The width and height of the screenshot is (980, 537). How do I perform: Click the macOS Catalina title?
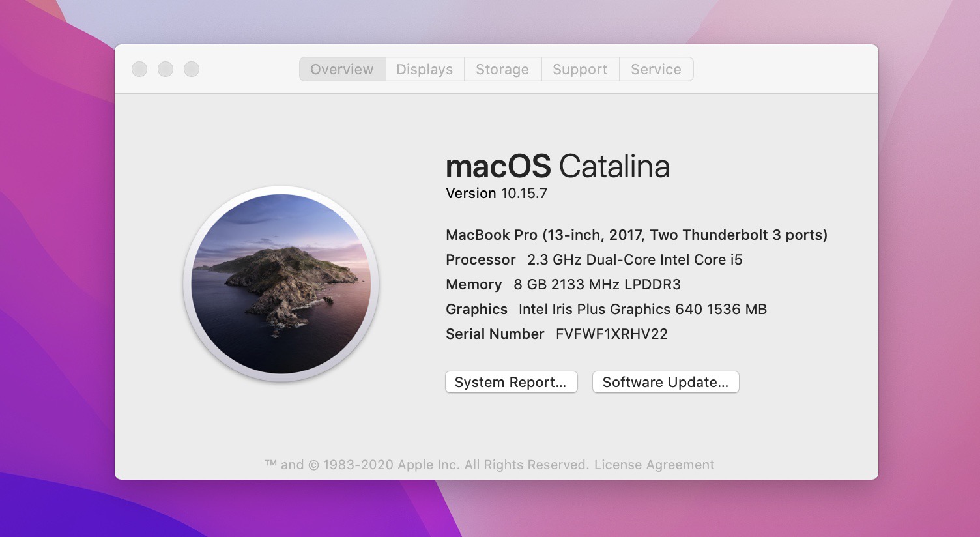[558, 166]
